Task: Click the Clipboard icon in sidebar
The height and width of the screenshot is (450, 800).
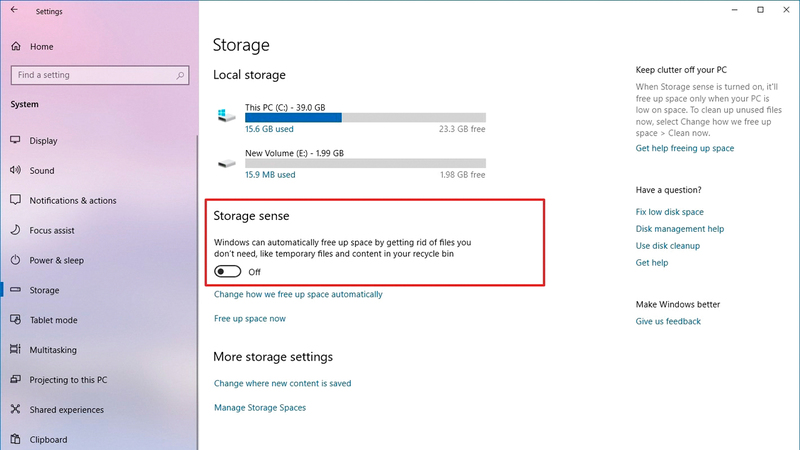Action: 16,439
